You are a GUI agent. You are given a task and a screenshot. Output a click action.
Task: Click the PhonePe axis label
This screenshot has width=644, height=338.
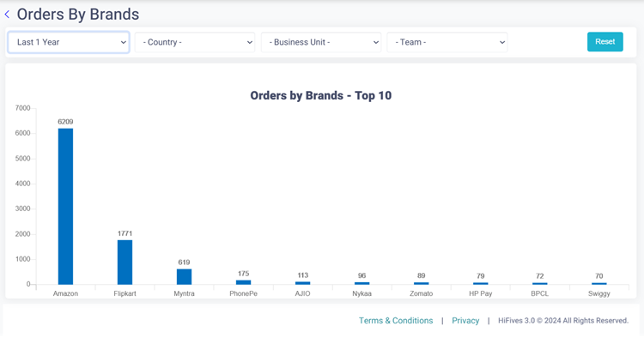click(x=244, y=293)
